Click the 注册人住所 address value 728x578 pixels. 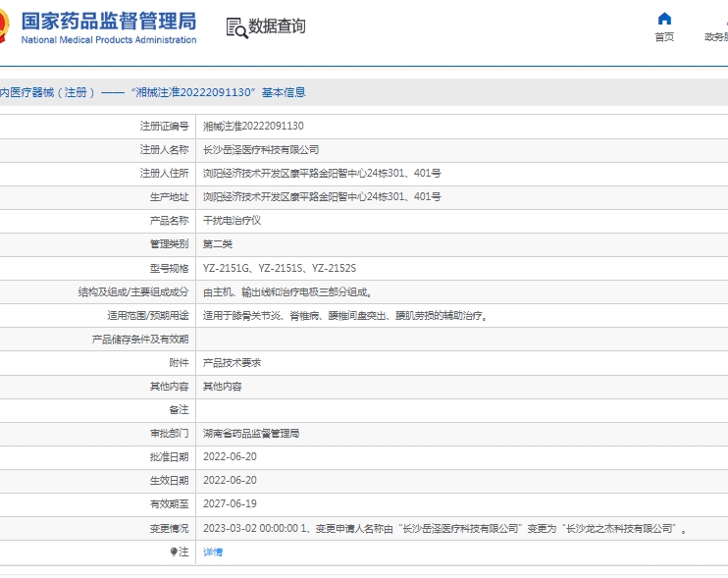point(322,174)
